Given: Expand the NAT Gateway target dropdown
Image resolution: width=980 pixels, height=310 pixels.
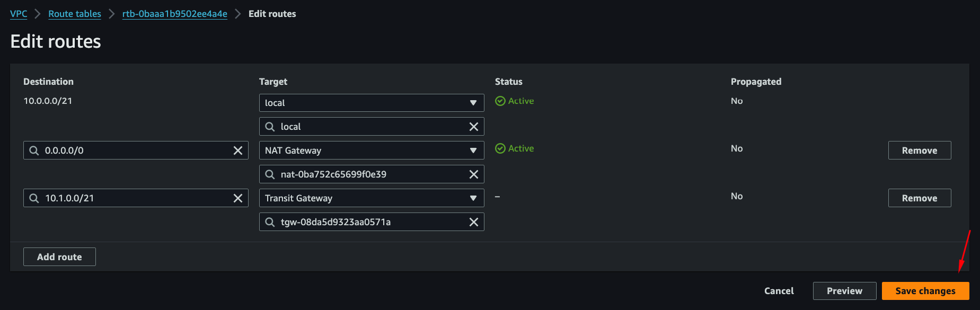Looking at the screenshot, I should pyautogui.click(x=371, y=150).
